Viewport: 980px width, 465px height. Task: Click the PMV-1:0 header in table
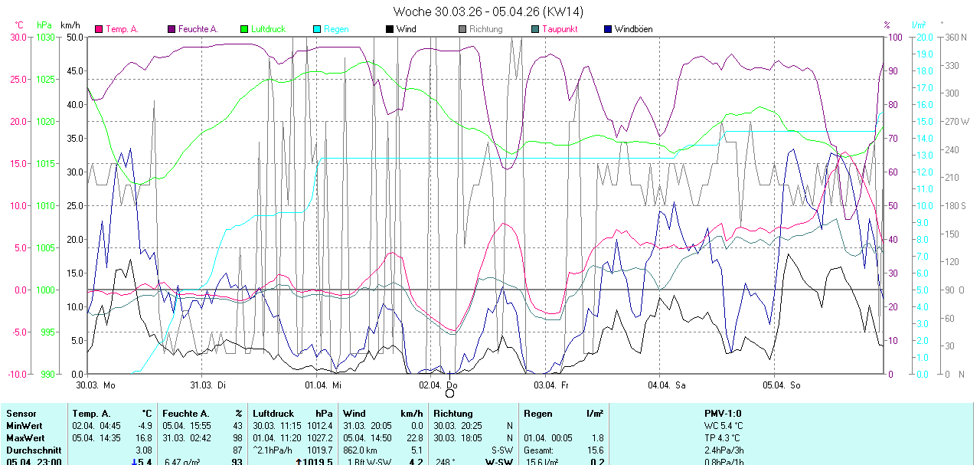(x=723, y=414)
